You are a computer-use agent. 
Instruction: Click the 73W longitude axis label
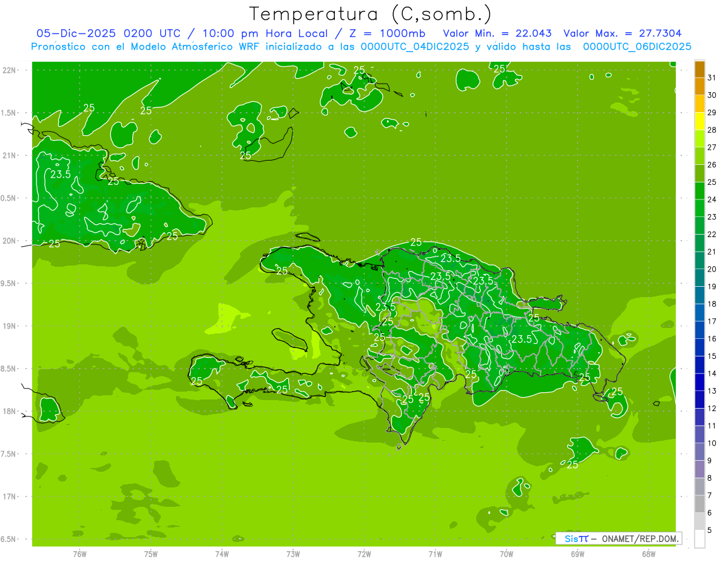pyautogui.click(x=293, y=554)
